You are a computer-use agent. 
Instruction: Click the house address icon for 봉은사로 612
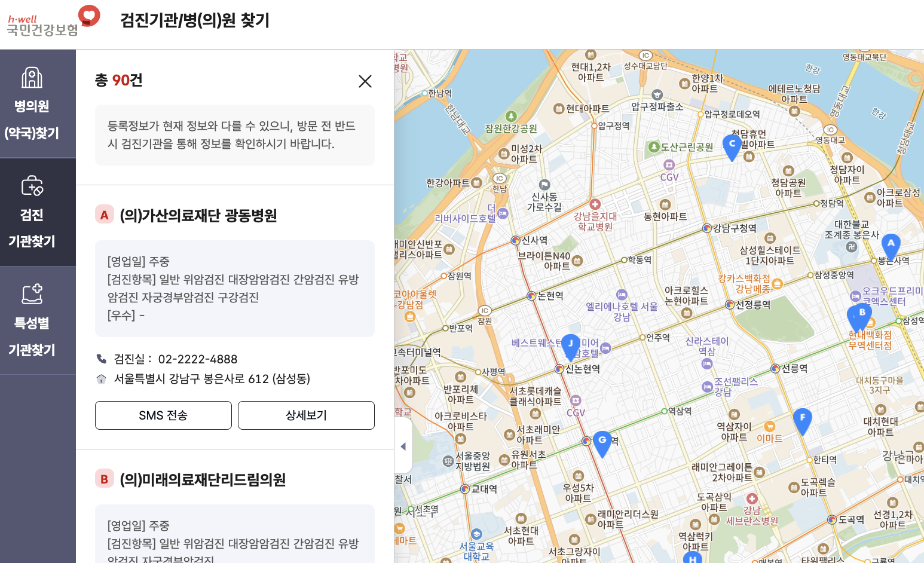tap(102, 379)
